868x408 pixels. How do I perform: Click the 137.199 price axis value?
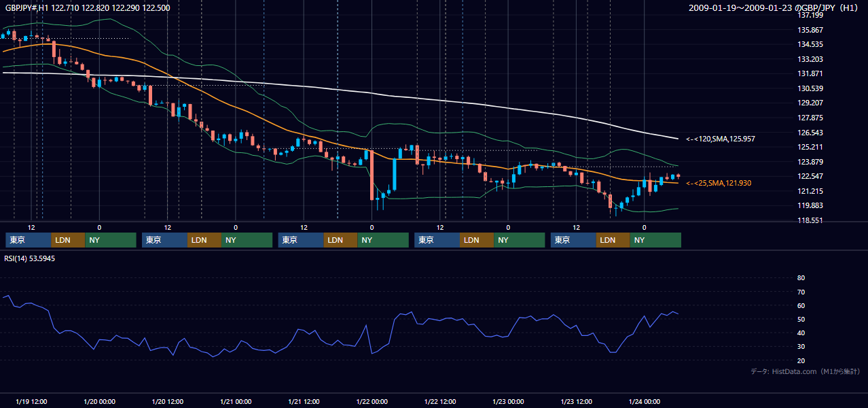coord(810,15)
